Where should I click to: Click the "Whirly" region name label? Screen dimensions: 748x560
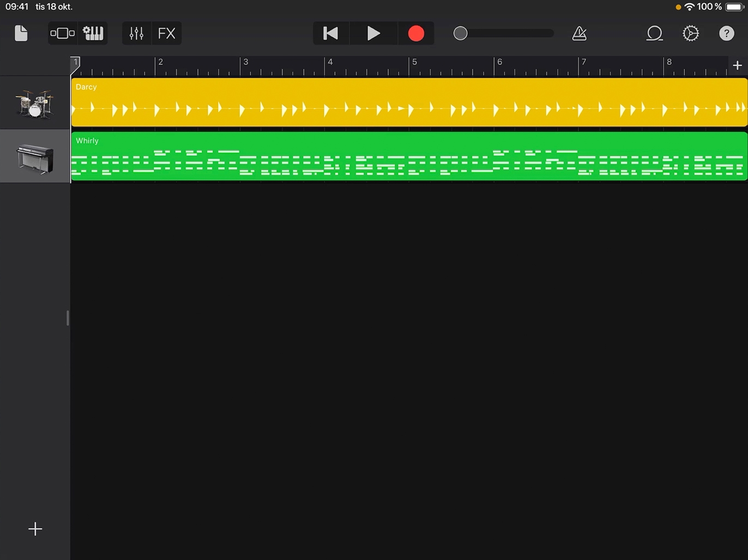pos(87,141)
